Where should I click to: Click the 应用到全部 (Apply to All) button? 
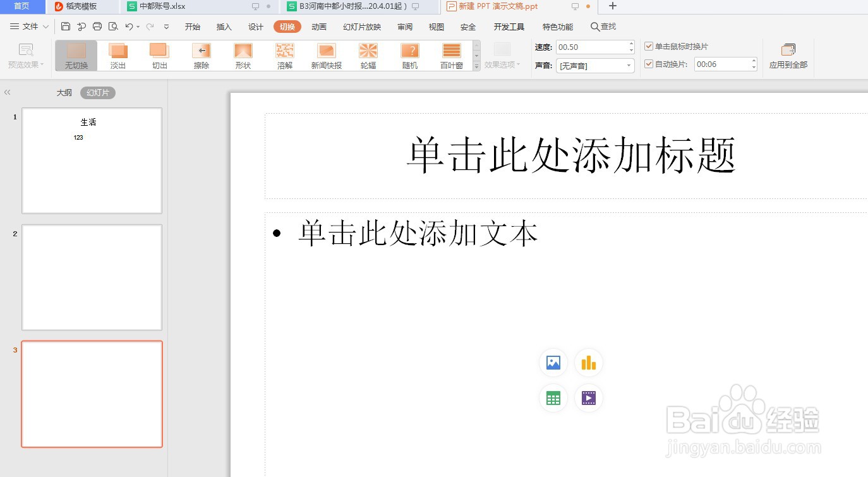pyautogui.click(x=788, y=56)
